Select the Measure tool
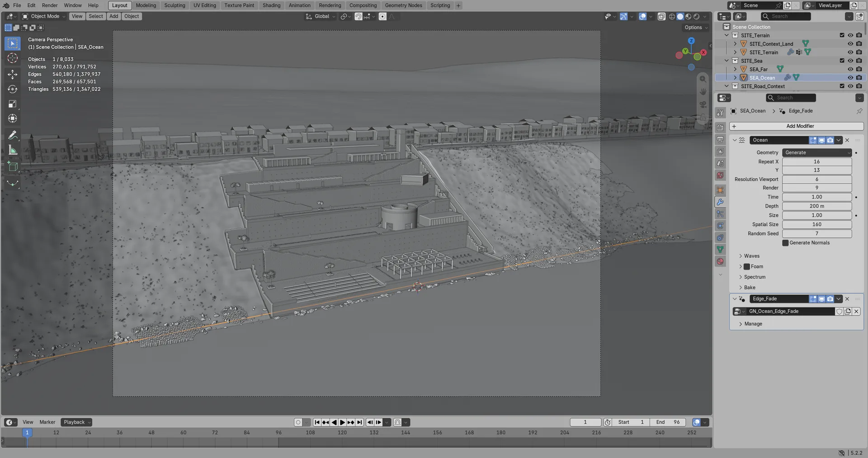This screenshot has width=868, height=458. pyautogui.click(x=13, y=150)
